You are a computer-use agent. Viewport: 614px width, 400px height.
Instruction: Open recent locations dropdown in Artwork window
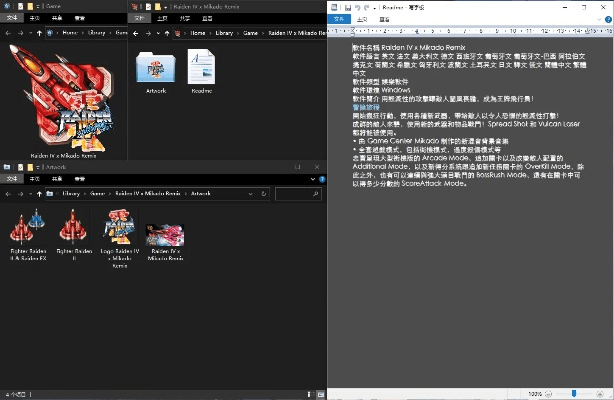[x=30, y=194]
